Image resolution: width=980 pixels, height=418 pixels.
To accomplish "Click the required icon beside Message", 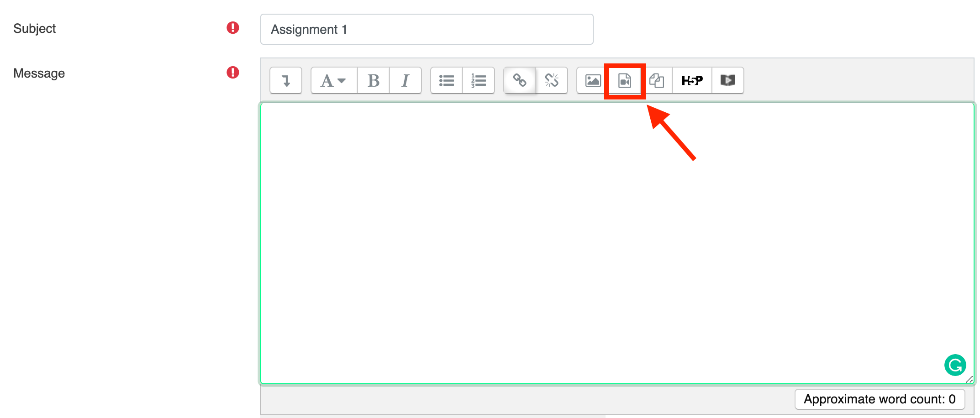I will tap(233, 73).
